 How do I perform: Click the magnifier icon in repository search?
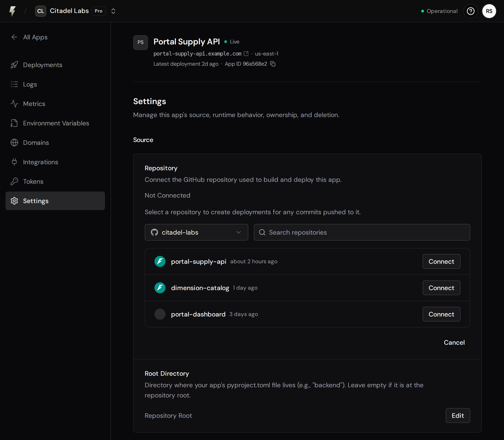pyautogui.click(x=262, y=232)
